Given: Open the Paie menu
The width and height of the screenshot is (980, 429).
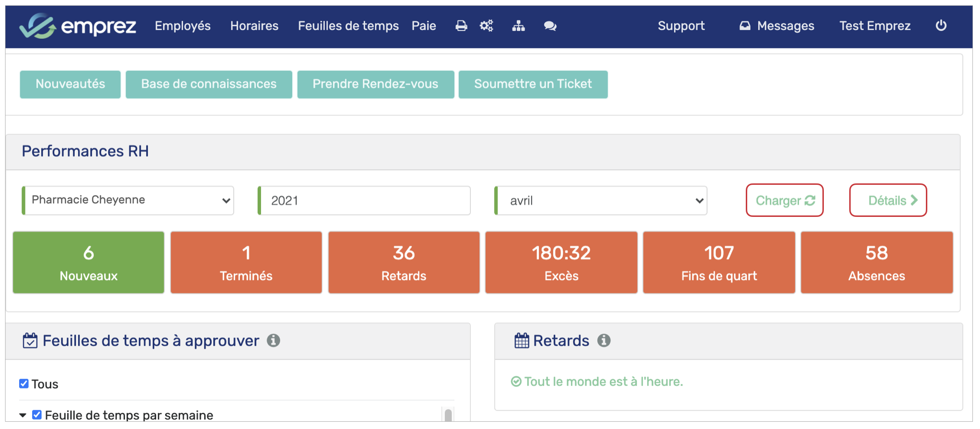Looking at the screenshot, I should point(424,26).
